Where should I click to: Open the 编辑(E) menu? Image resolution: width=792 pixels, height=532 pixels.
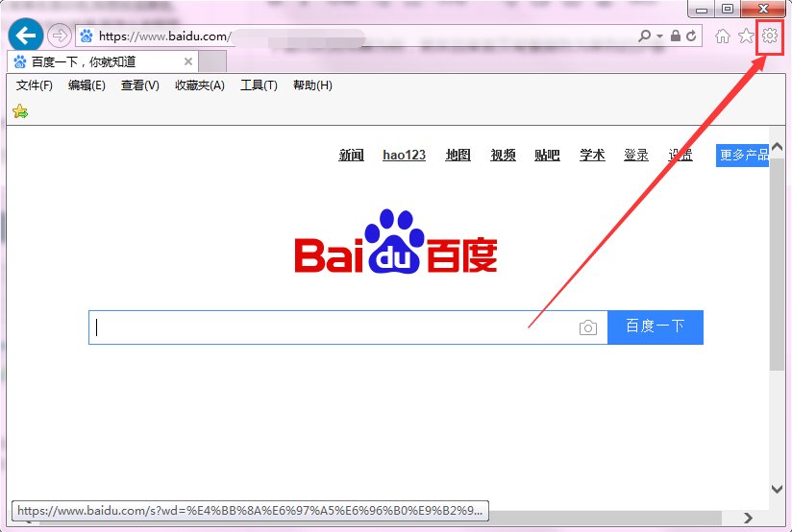[87, 85]
